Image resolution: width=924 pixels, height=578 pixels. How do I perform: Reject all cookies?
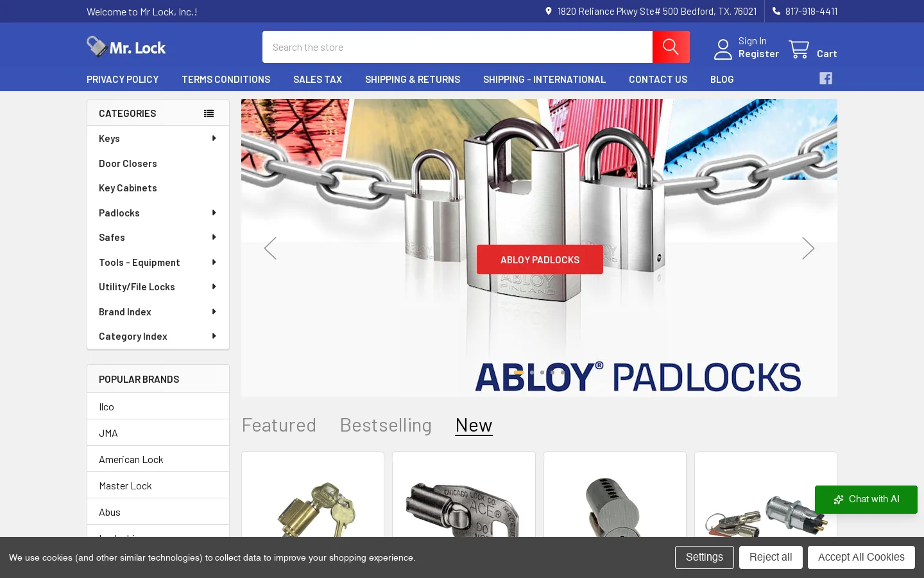[x=771, y=557]
